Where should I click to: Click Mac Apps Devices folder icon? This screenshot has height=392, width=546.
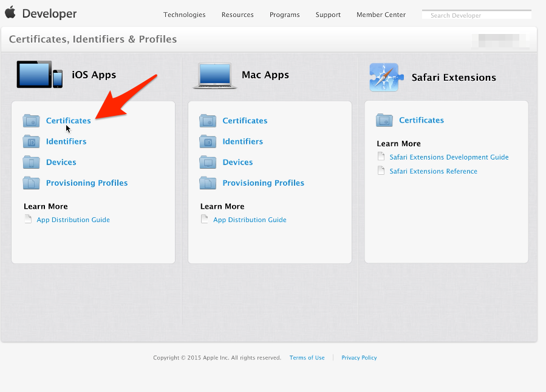click(208, 162)
